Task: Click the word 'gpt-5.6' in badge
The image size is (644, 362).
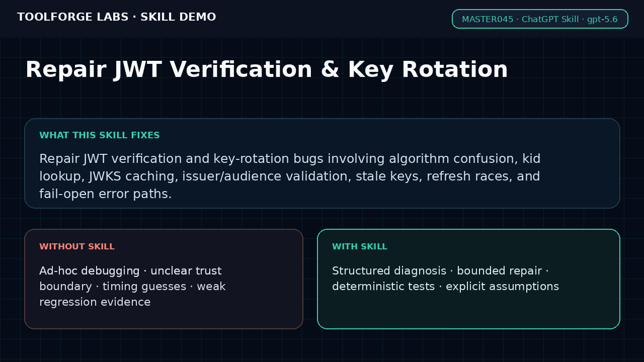Action: (602, 20)
